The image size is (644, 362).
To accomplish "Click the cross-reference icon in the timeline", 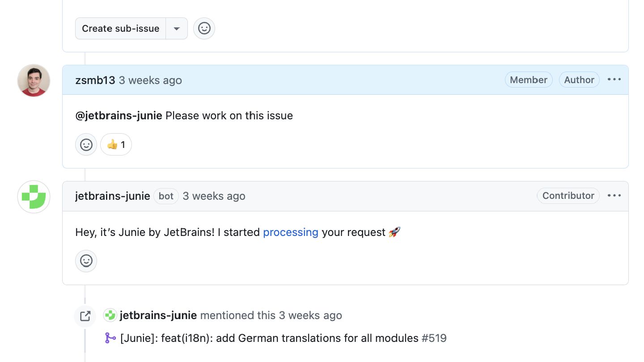I will [x=85, y=316].
